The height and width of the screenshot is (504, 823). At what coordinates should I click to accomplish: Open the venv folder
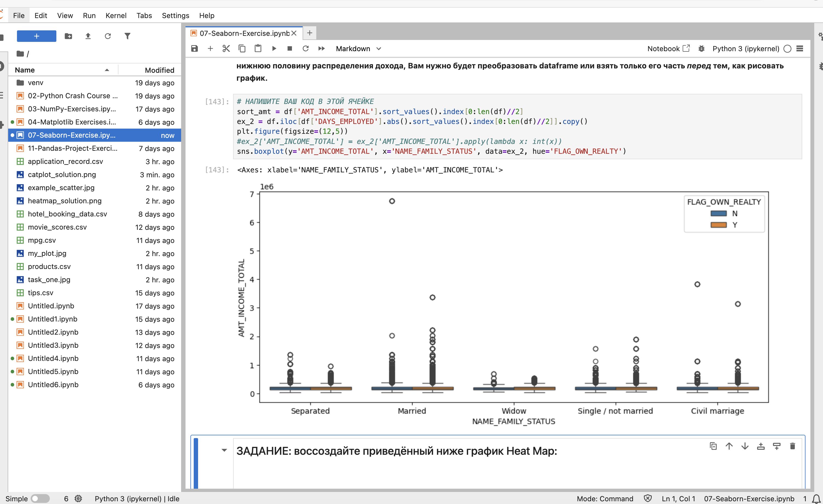(x=94, y=83)
